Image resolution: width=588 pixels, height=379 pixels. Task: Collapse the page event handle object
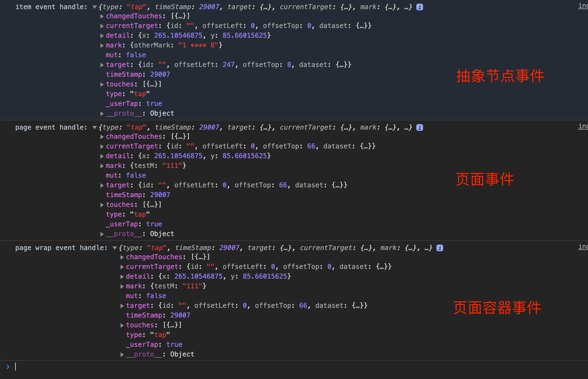pos(95,127)
